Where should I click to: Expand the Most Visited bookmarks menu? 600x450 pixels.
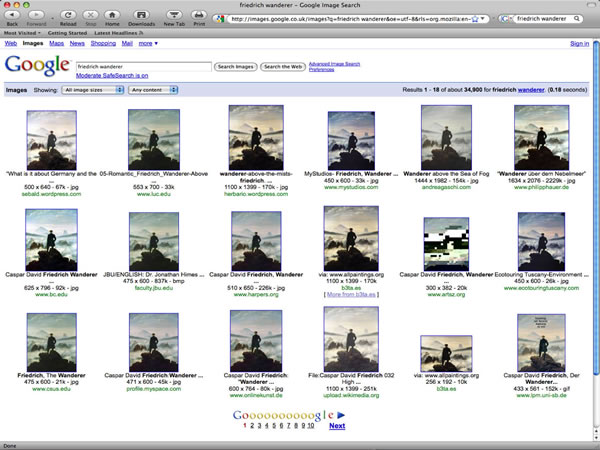click(x=22, y=33)
